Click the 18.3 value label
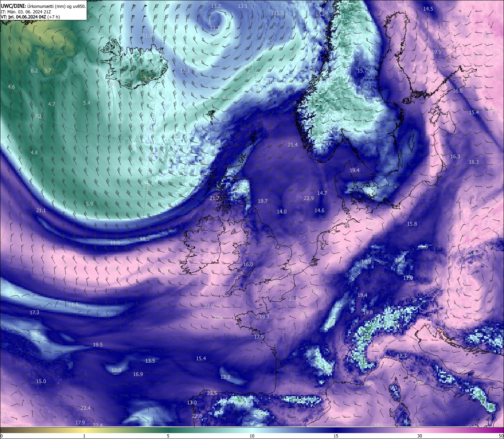The height and width of the screenshot is (439, 504). click(474, 162)
